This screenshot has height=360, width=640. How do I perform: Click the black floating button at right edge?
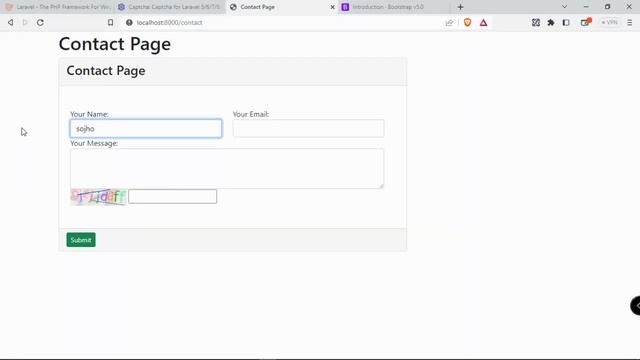pos(635,305)
